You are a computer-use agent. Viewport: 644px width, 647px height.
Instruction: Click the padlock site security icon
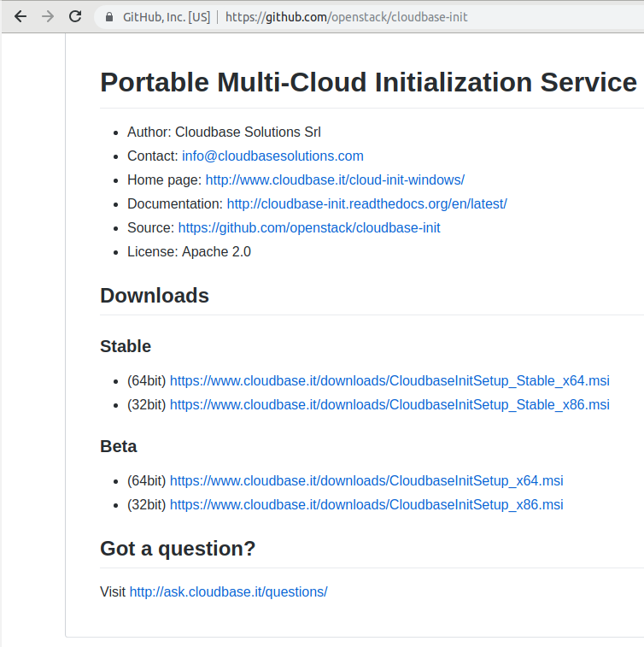coord(108,17)
